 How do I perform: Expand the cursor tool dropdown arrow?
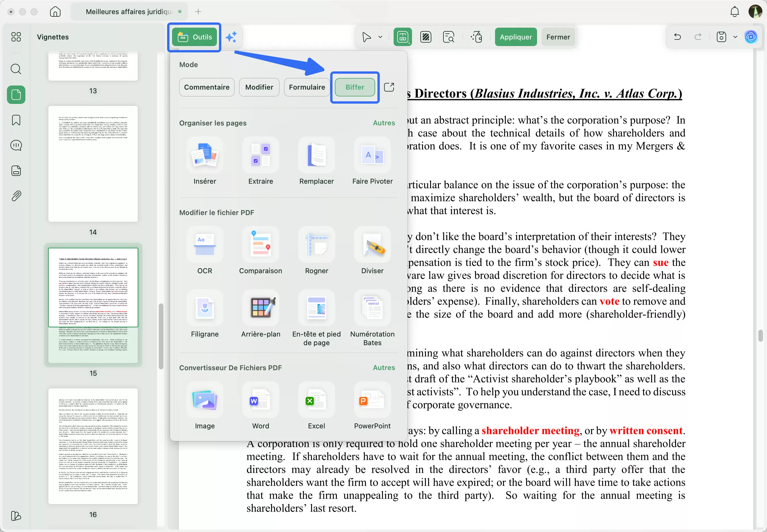380,37
